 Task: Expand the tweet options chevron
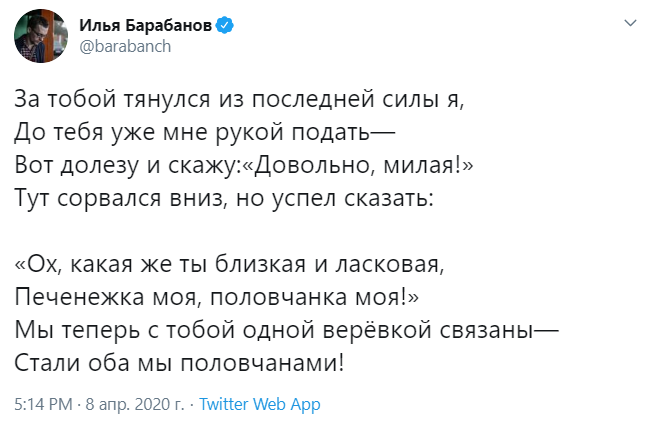[x=630, y=22]
